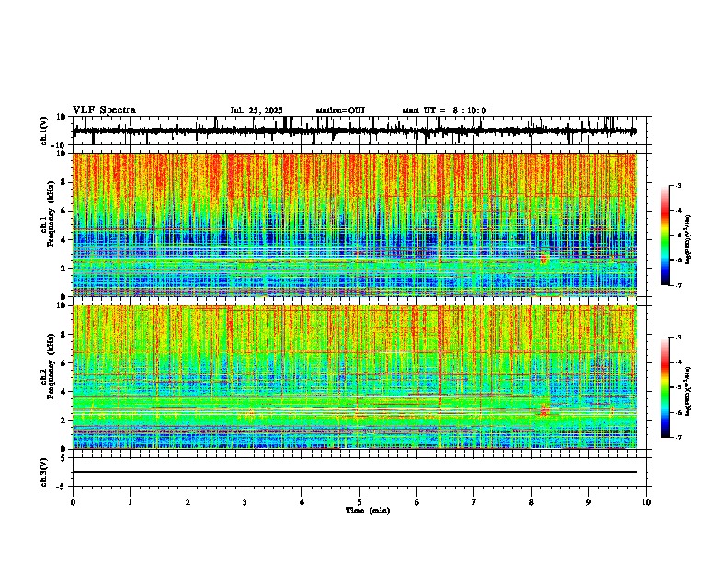Click the ch.1 voltage waveform trace panel
Screen dimensions: 728x563
tap(359, 131)
